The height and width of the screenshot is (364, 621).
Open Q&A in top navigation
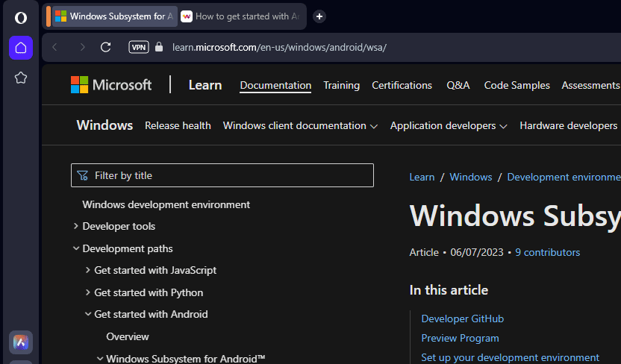[x=458, y=86]
